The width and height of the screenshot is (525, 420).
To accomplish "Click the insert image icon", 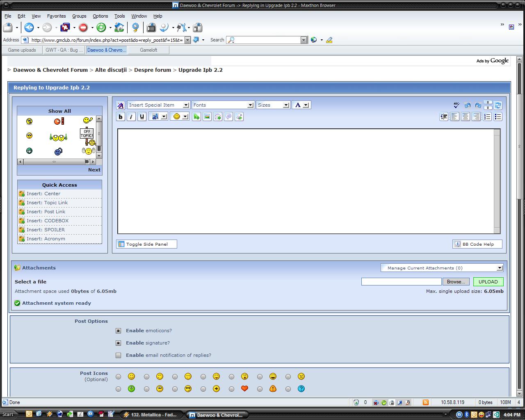I will click(x=207, y=117).
